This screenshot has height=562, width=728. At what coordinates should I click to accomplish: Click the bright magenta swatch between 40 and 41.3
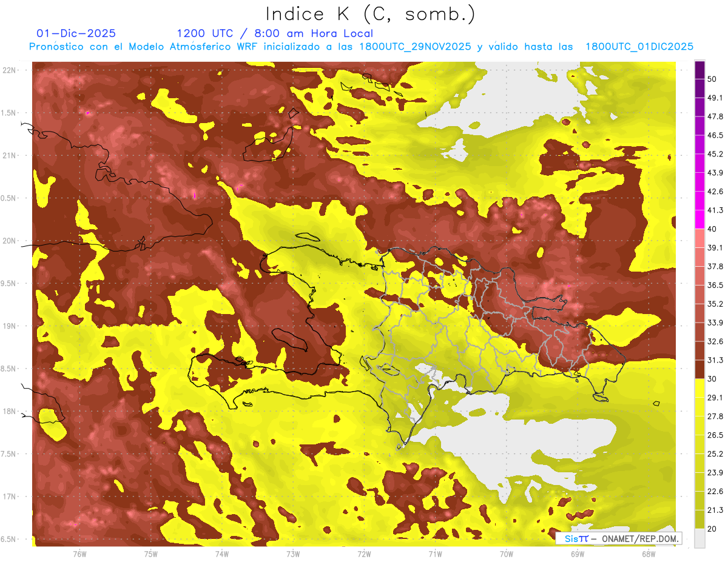coord(699,219)
